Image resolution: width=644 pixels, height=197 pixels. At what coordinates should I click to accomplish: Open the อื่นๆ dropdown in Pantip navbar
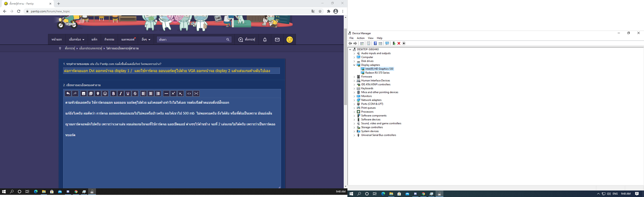click(x=146, y=40)
